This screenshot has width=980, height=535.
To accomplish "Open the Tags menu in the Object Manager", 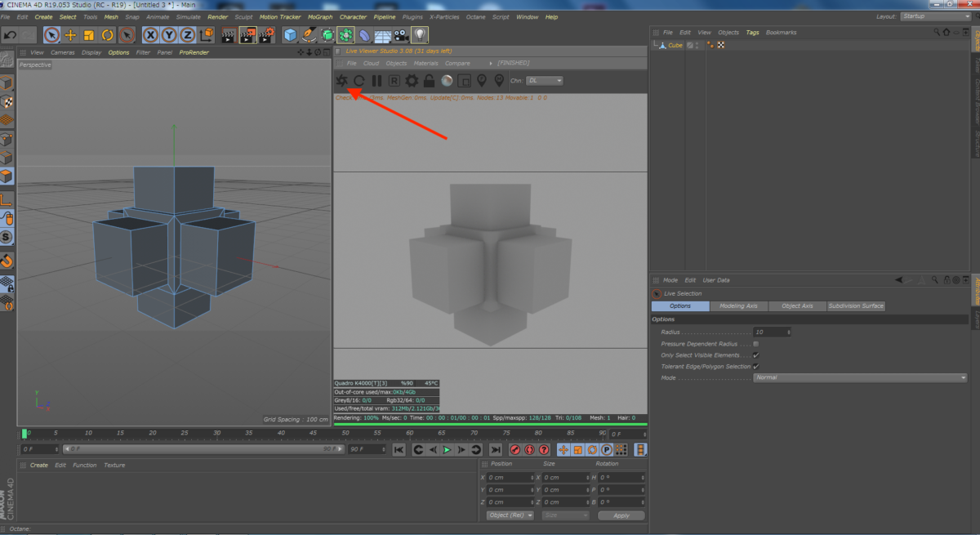I will click(752, 33).
